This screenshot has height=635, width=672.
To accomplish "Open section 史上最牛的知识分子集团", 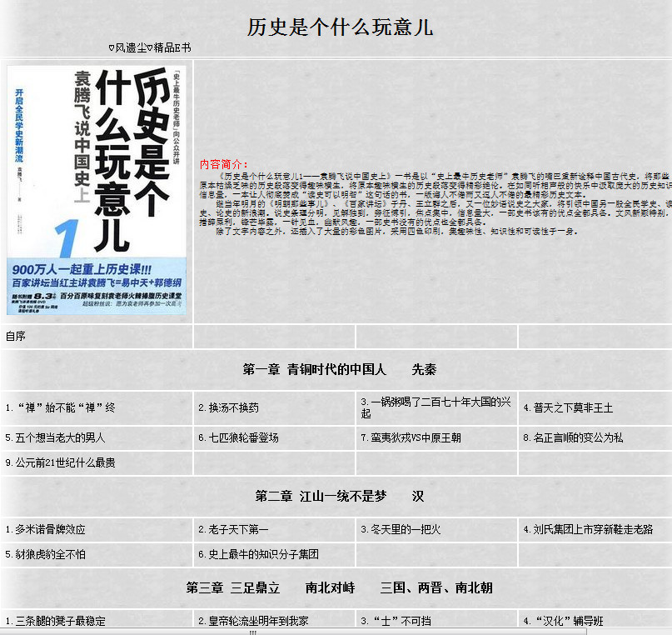I will [x=258, y=554].
